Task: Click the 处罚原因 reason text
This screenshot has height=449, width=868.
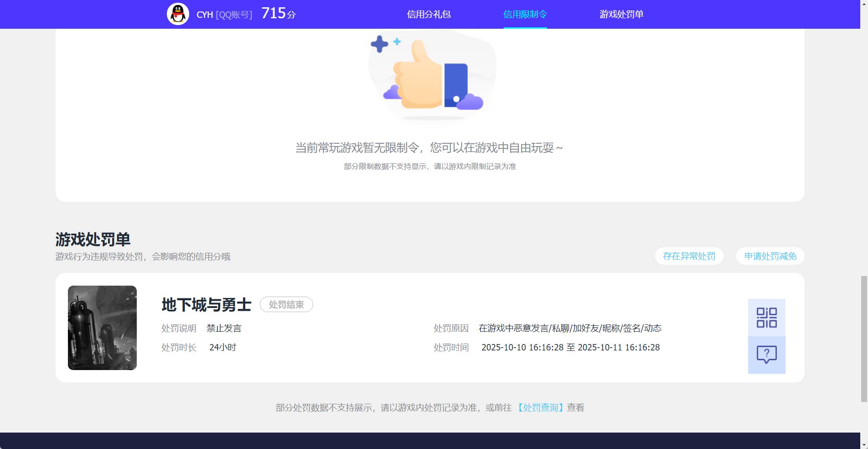Action: [x=569, y=328]
